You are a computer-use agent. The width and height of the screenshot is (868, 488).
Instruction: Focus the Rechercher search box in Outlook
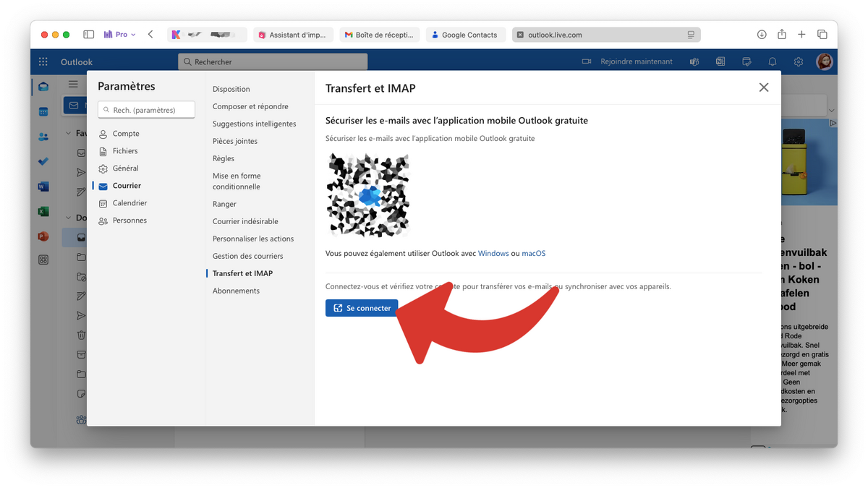click(273, 61)
